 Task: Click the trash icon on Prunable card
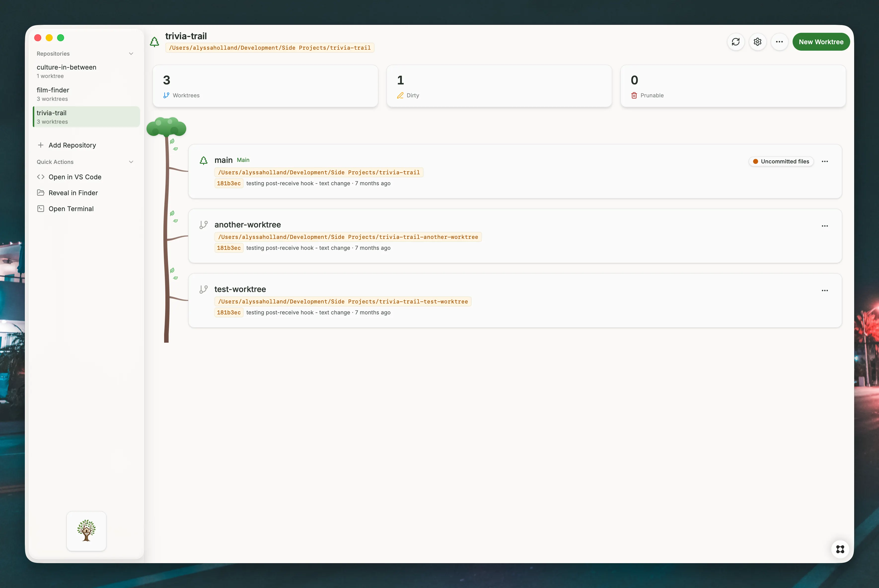pos(634,95)
